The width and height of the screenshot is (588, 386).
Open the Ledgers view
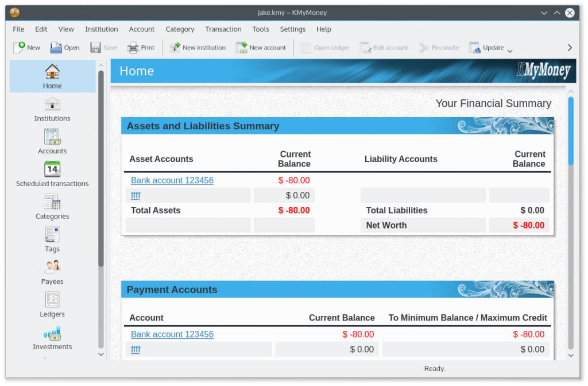click(52, 304)
